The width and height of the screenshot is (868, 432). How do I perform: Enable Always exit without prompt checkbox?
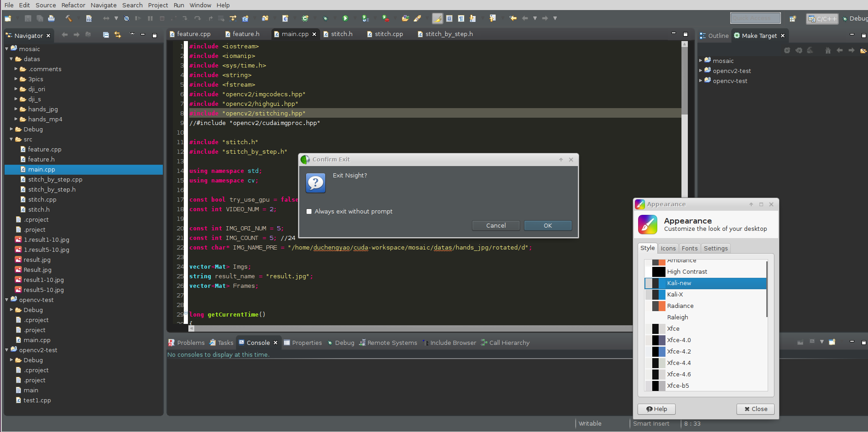click(x=309, y=212)
